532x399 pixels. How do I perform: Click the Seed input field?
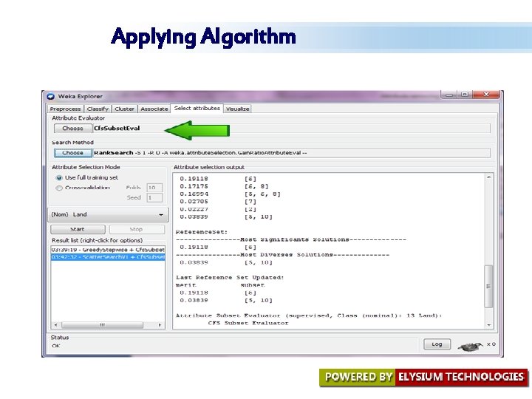pyautogui.click(x=154, y=197)
